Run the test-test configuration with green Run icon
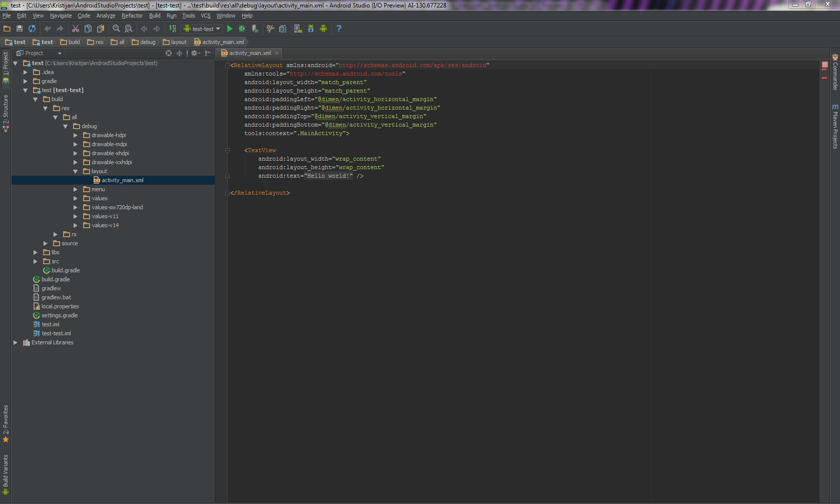This screenshot has width=840, height=504. tap(230, 29)
